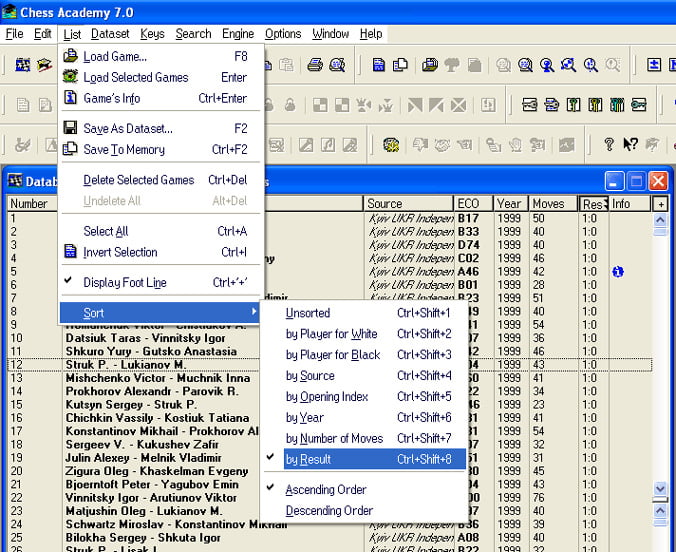Click the Print Preview magnifier toolbar icon
This screenshot has height=552, width=676.
[337, 65]
